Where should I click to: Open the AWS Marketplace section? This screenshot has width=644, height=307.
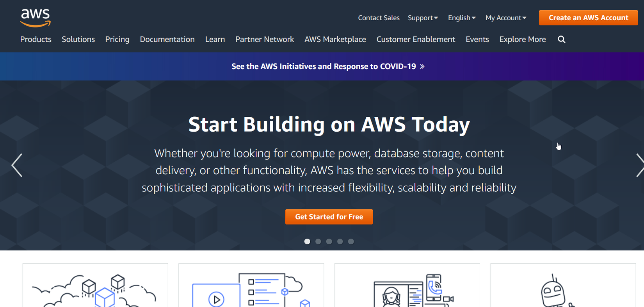tap(335, 39)
